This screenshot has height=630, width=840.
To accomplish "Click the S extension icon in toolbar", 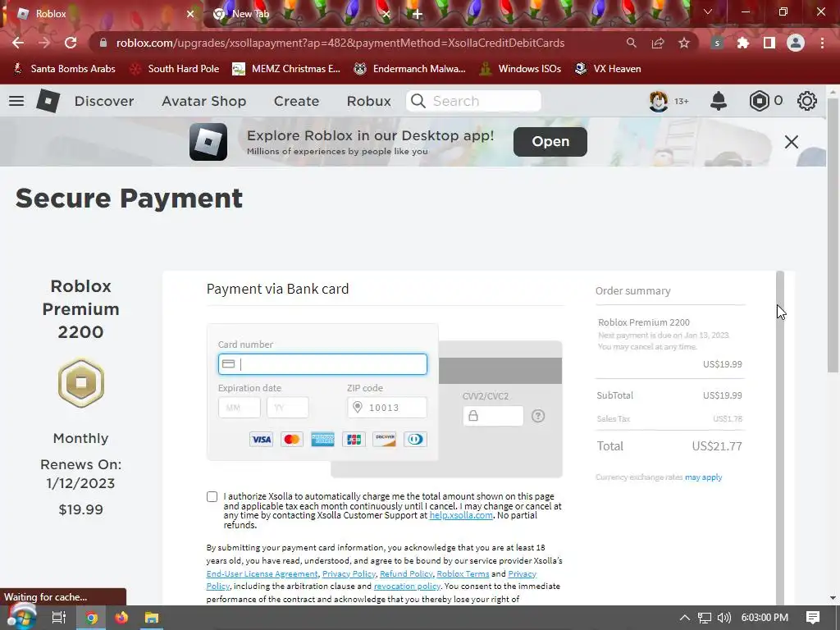I will pyautogui.click(x=717, y=43).
